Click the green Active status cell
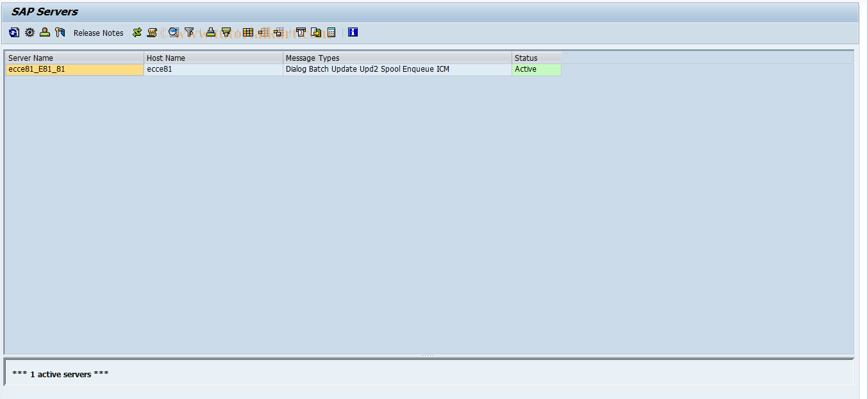The height and width of the screenshot is (399, 868). tap(537, 69)
